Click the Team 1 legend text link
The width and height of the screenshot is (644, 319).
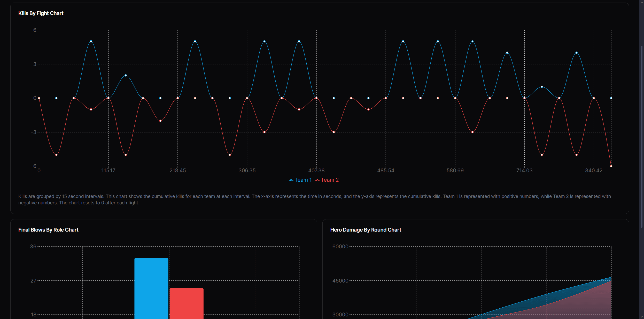pyautogui.click(x=303, y=180)
